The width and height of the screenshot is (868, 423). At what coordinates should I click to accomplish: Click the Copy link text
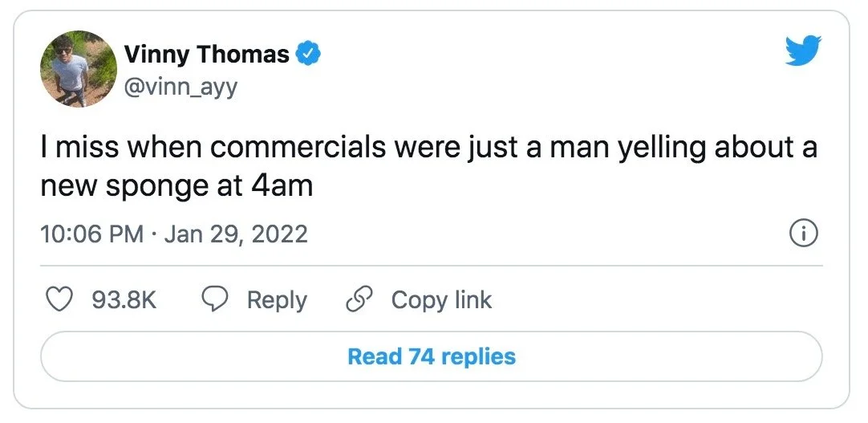coord(441,300)
